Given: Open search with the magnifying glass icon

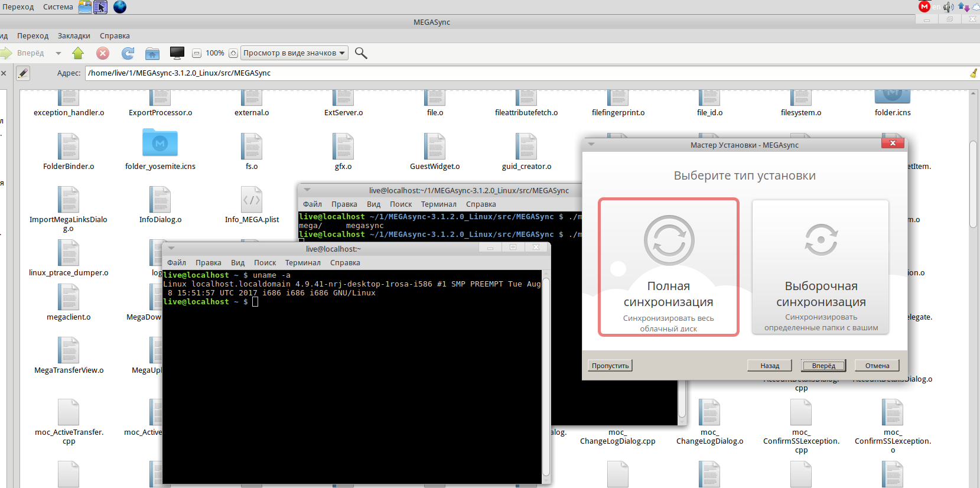Looking at the screenshot, I should (x=361, y=53).
